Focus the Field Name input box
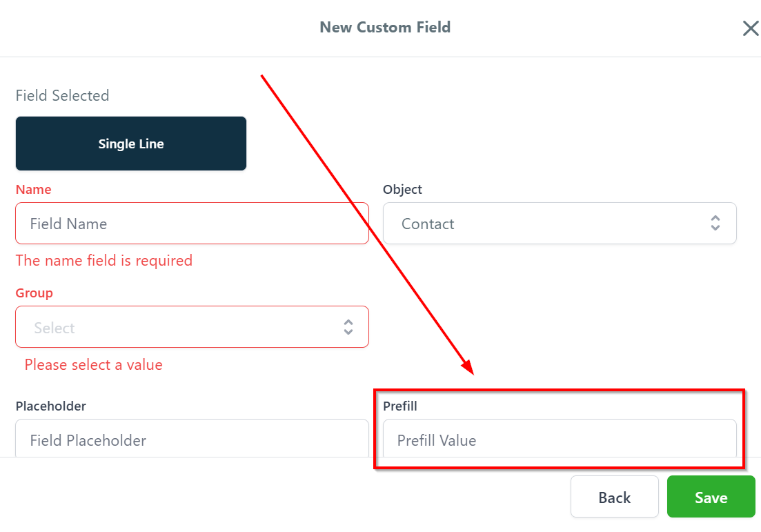 192,224
